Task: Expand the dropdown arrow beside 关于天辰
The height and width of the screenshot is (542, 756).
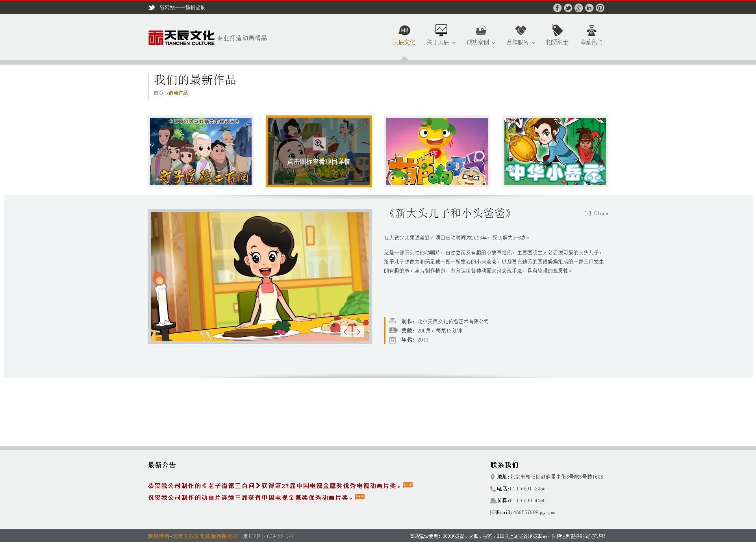Action: (x=454, y=43)
